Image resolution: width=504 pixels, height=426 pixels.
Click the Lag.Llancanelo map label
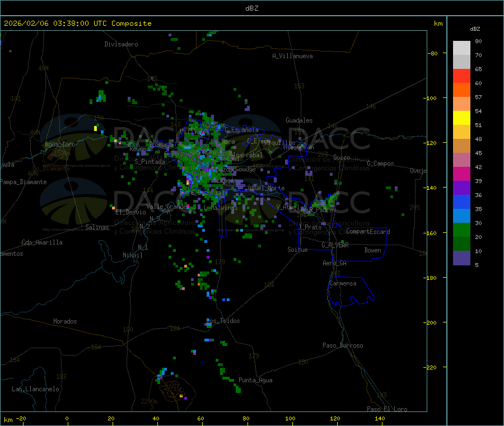point(35,389)
